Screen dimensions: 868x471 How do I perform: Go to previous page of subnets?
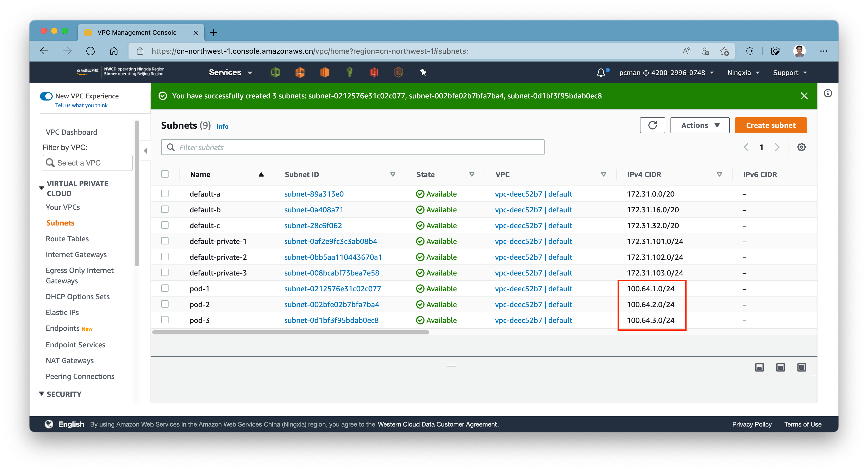pyautogui.click(x=746, y=147)
